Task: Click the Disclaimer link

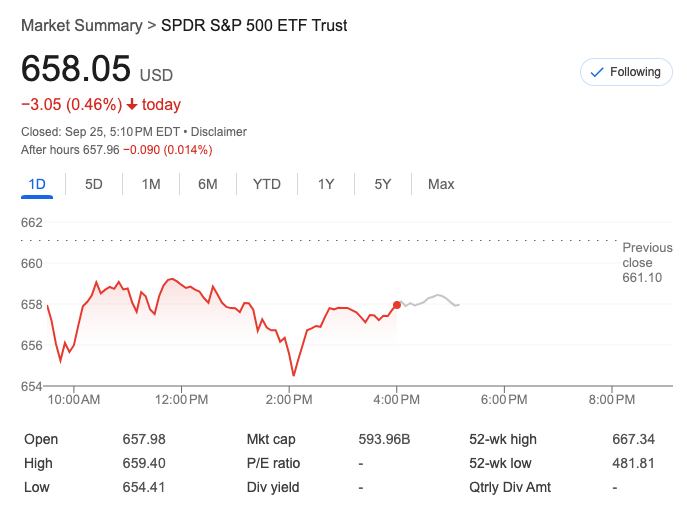Action: 219,132
